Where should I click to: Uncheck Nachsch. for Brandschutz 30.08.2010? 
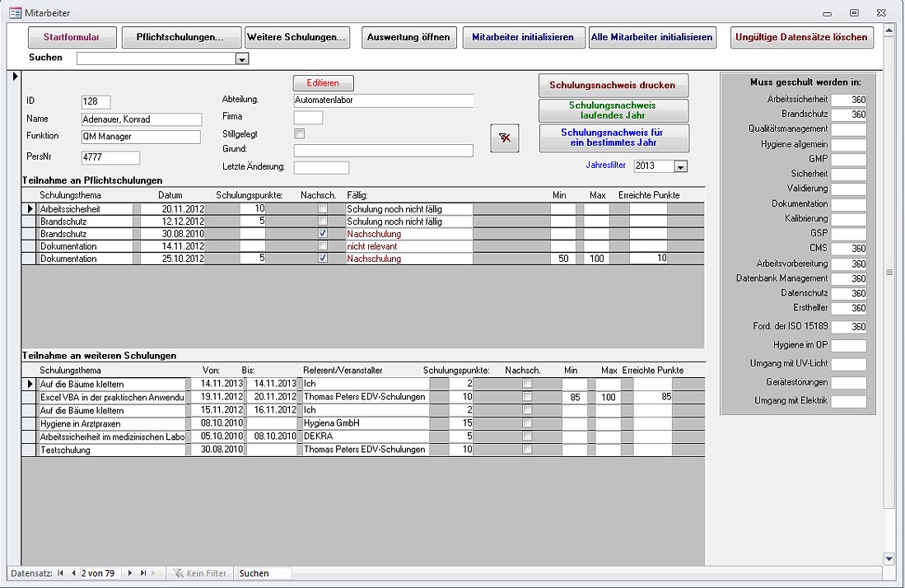click(x=323, y=234)
